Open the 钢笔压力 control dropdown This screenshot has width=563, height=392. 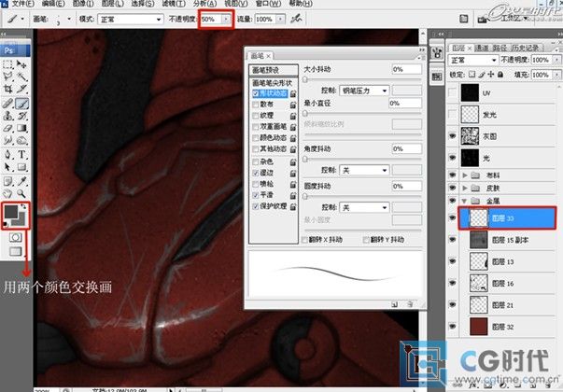[x=364, y=91]
